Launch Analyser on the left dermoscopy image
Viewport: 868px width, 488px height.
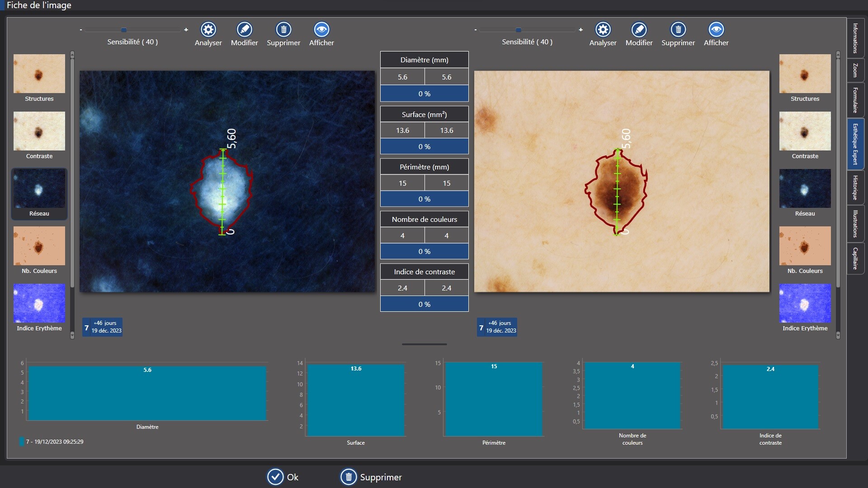coord(208,29)
